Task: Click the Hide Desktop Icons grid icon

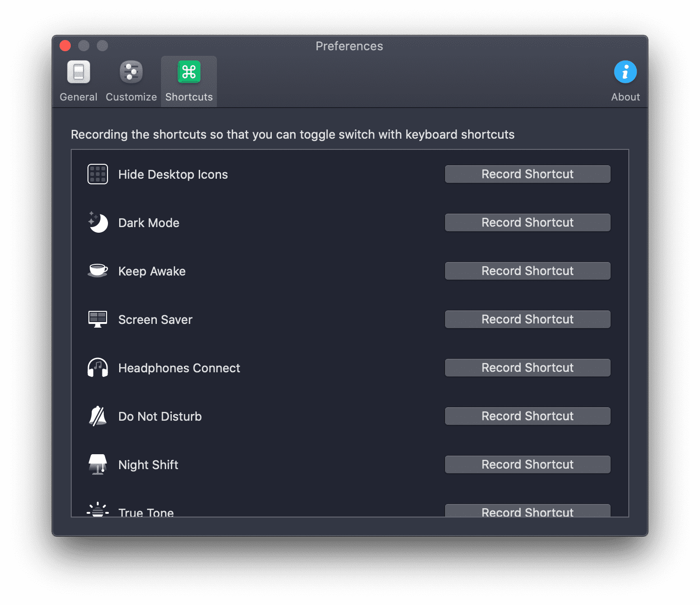Action: click(98, 174)
